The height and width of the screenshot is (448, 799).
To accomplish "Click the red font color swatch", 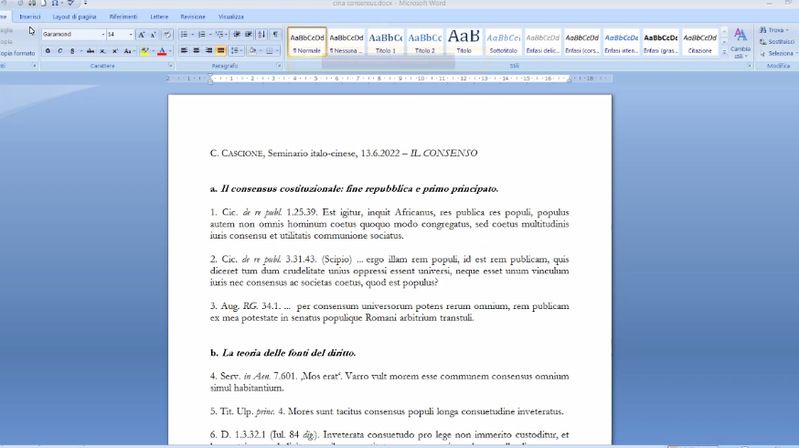I will coord(160,50).
